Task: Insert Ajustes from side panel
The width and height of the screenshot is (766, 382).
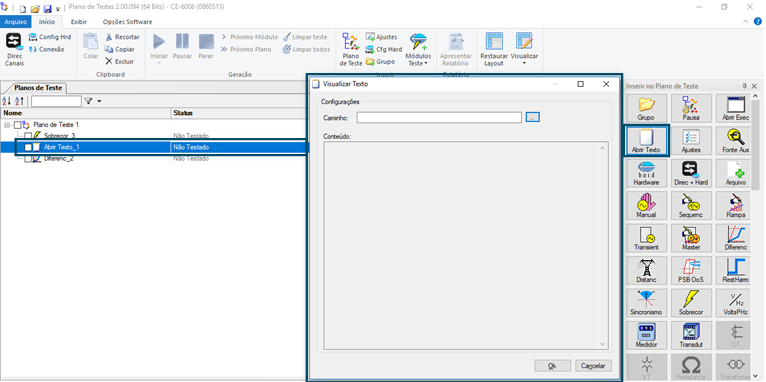Action: (691, 141)
